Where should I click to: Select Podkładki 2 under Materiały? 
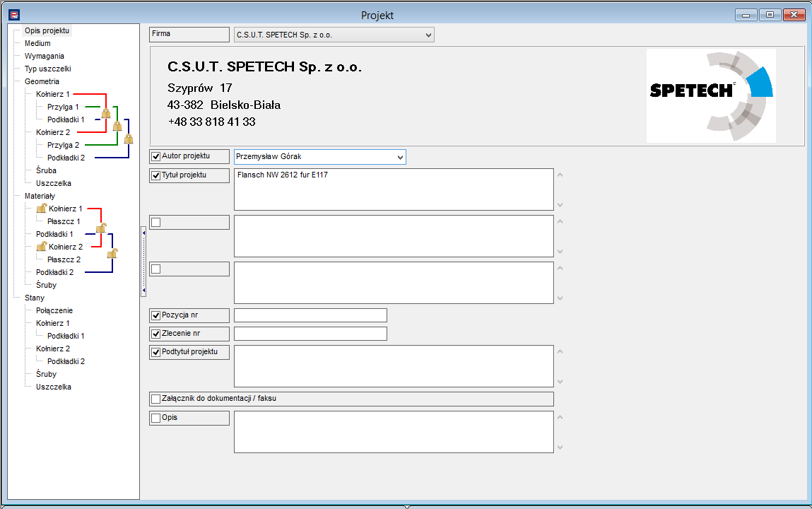click(54, 272)
